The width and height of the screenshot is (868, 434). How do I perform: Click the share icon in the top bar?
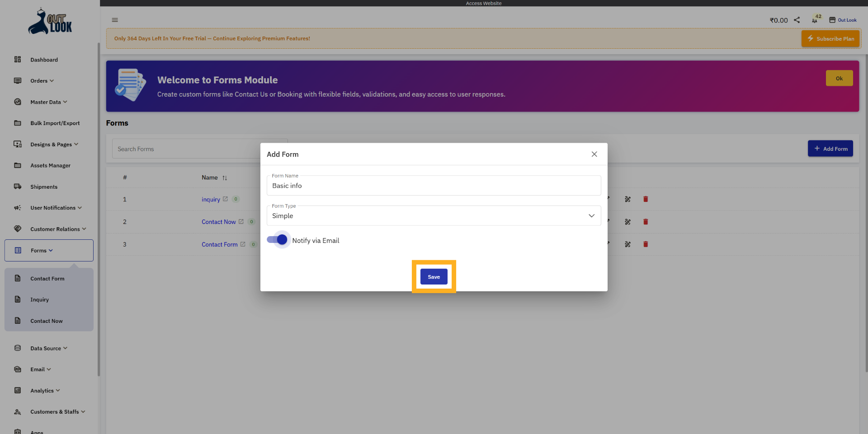tap(797, 20)
